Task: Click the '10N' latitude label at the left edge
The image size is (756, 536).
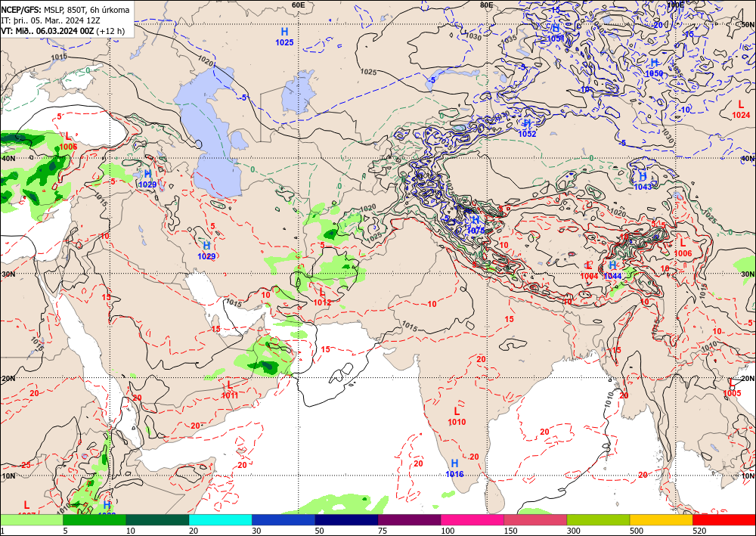Action: (x=8, y=476)
